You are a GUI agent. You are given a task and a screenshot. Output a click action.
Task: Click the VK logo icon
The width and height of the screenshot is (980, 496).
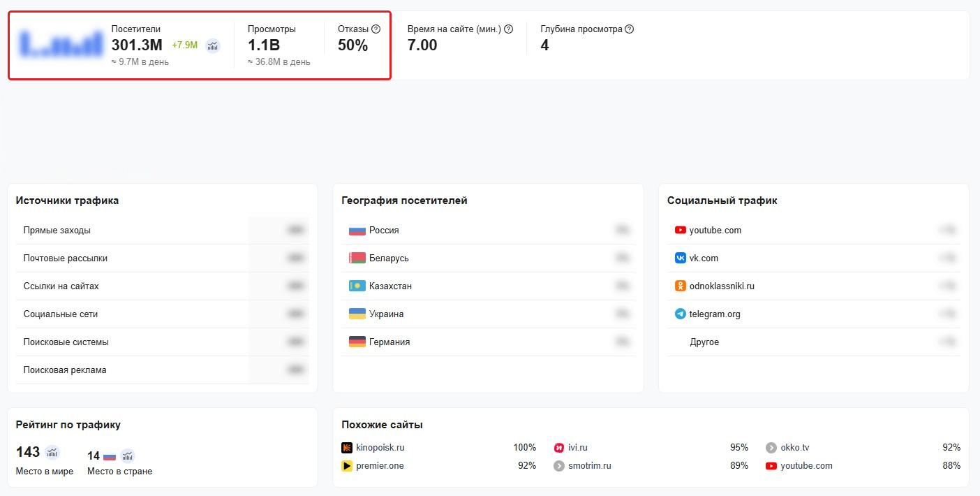click(x=681, y=258)
